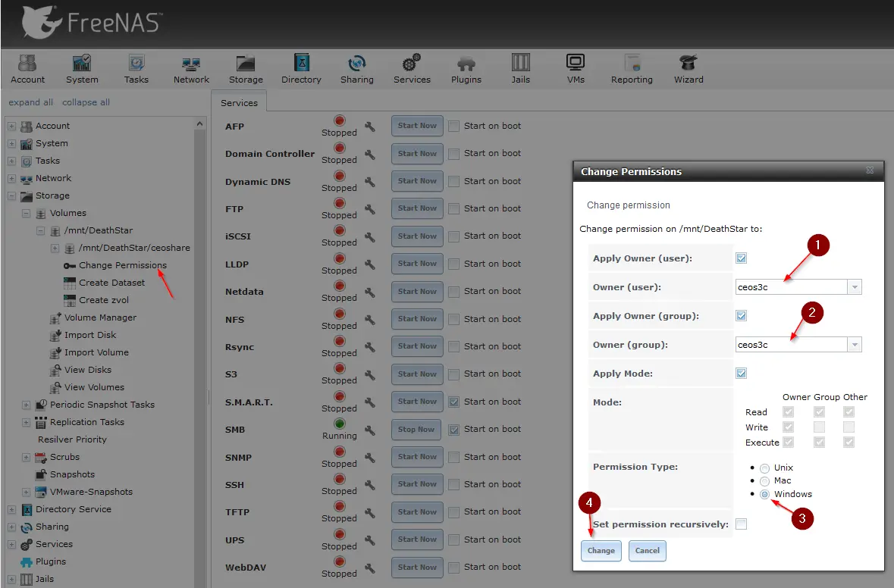Open the Reporting toolbar icon
Screen dimensions: 894x588
click(x=632, y=69)
